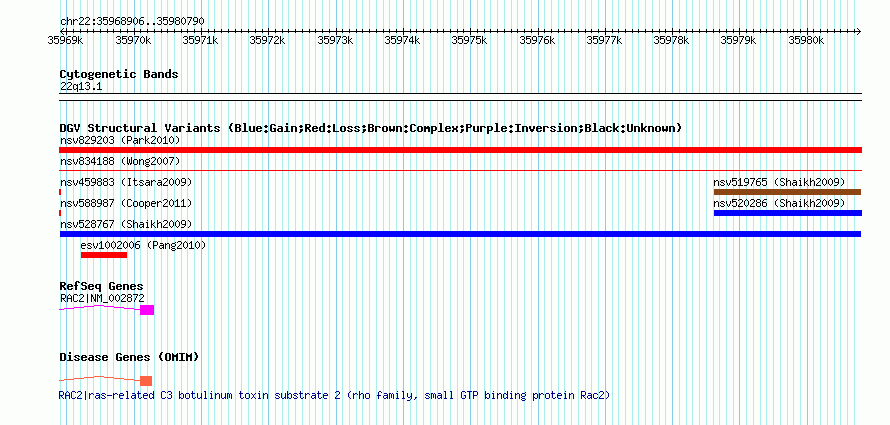The image size is (890, 425).
Task: Click the chr22:35968906..35980790 coordinate label
Action: click(x=132, y=21)
